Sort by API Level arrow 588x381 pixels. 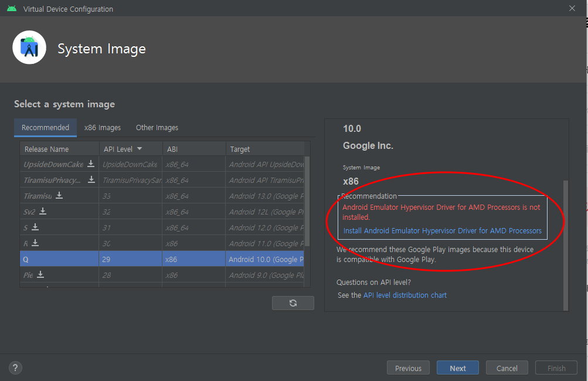140,149
